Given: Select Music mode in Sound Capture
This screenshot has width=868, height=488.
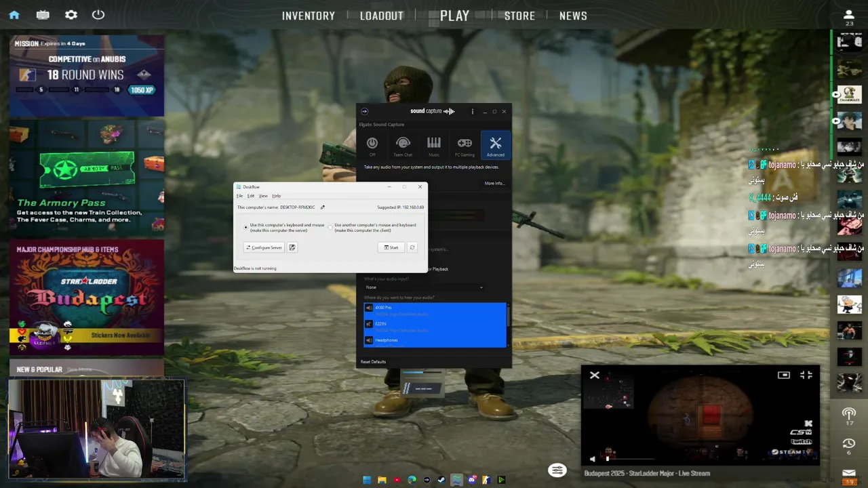Looking at the screenshot, I should click(434, 146).
